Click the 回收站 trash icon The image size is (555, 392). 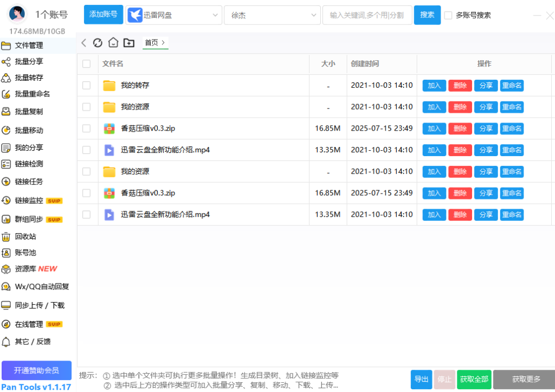pos(6,236)
